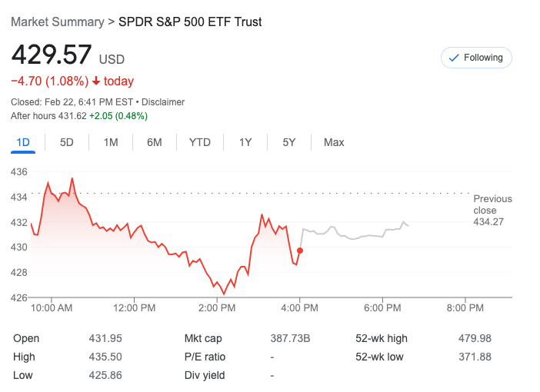Show the 1Y chart range
The width and height of the screenshot is (540, 392).
tap(245, 142)
